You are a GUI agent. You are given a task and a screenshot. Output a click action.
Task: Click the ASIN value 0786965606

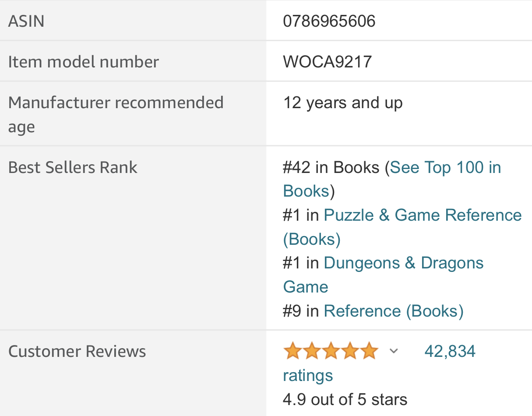click(x=329, y=21)
